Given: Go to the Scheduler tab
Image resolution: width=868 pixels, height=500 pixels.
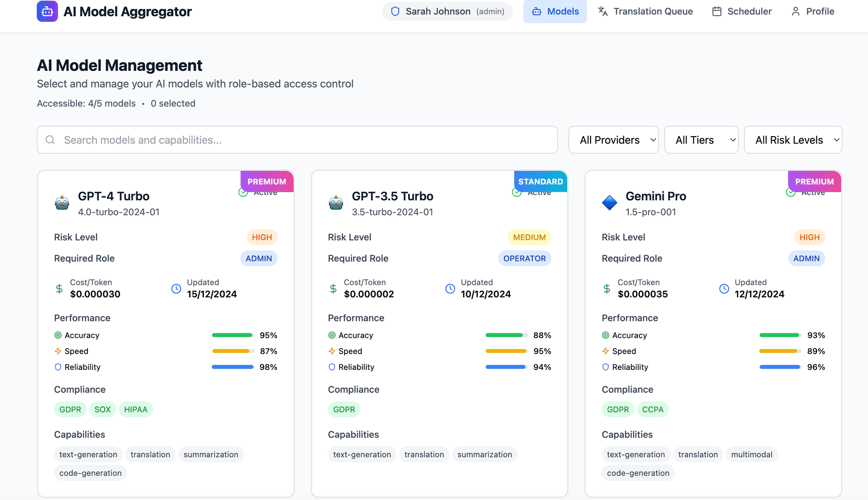Looking at the screenshot, I should tap(742, 12).
